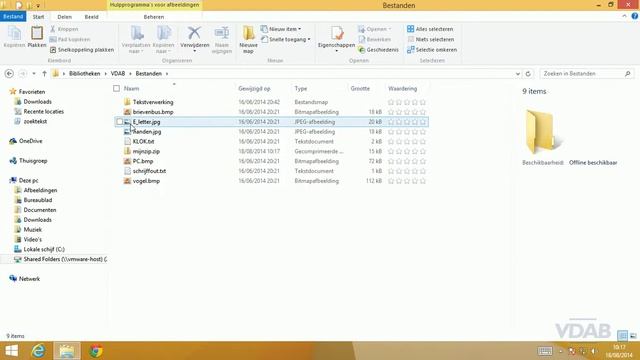Open the Snelle toegang dropdown
This screenshot has height=360, width=640.
pyautogui.click(x=285, y=39)
